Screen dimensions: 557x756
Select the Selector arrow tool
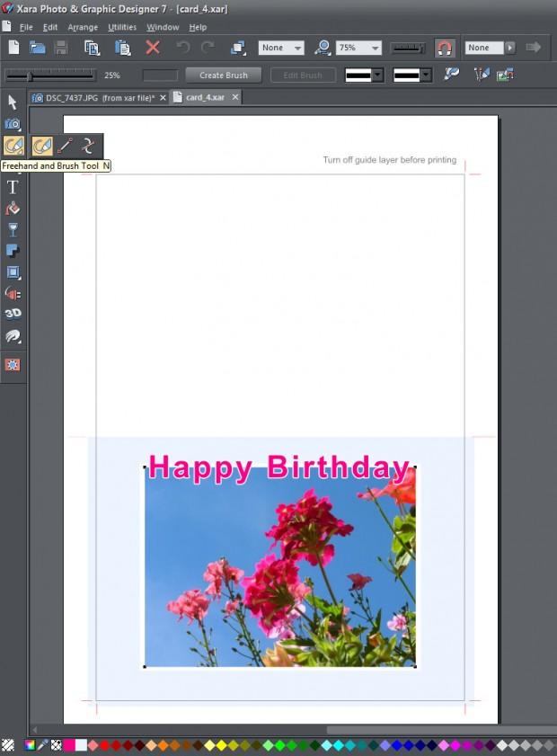tap(13, 102)
